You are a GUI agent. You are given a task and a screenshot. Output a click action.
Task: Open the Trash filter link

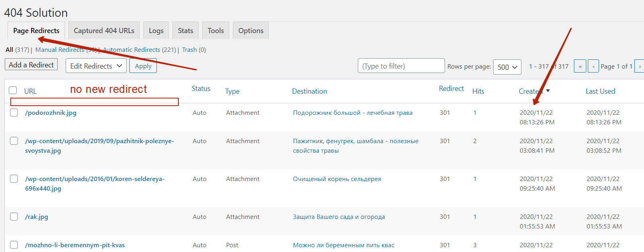(x=189, y=50)
